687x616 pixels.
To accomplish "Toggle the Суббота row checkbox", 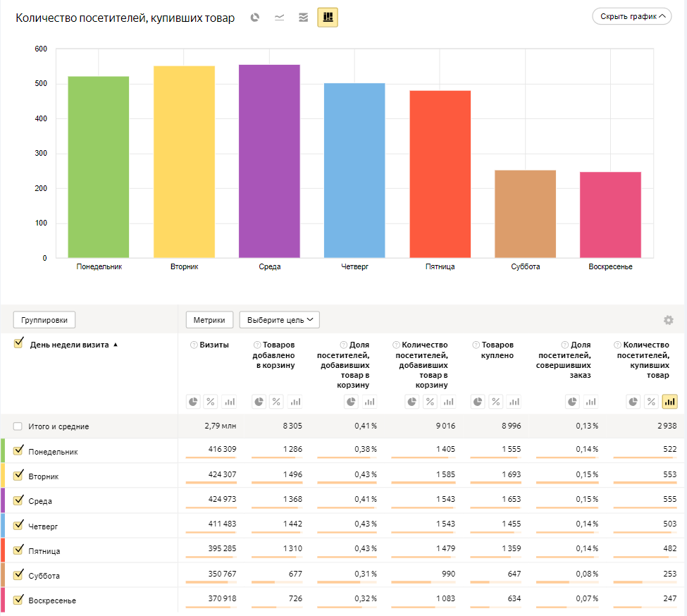I will coord(19,575).
